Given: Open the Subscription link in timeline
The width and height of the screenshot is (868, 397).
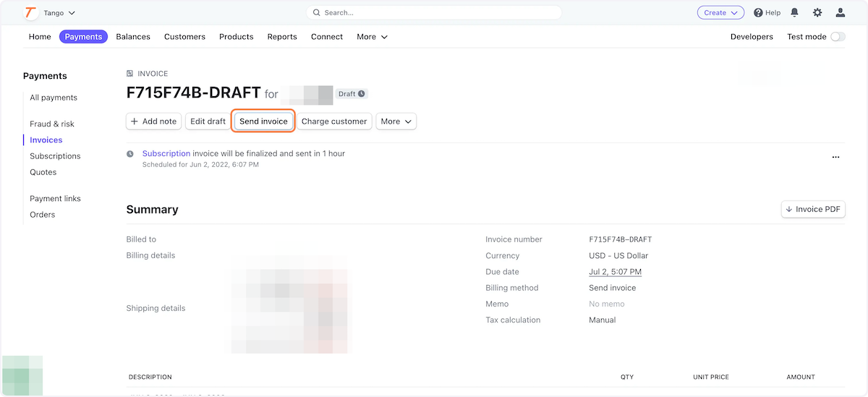Looking at the screenshot, I should pos(166,153).
